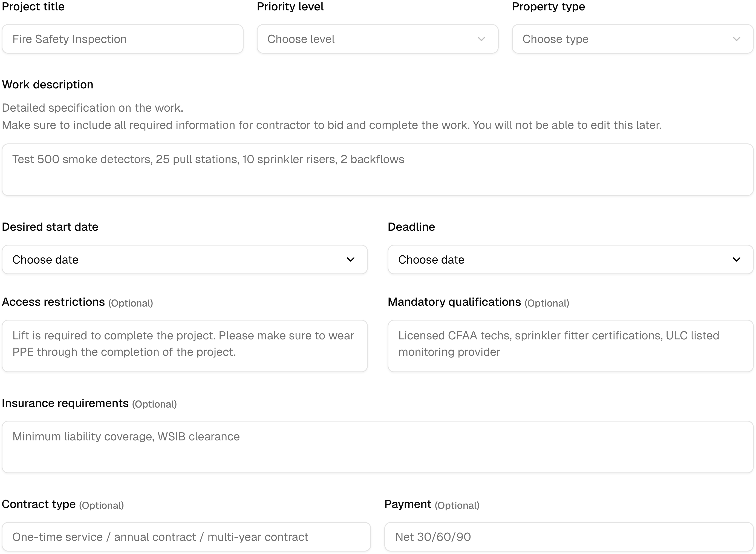
Task: Click the chevron arrow in Property type field
Action: pyautogui.click(x=736, y=39)
